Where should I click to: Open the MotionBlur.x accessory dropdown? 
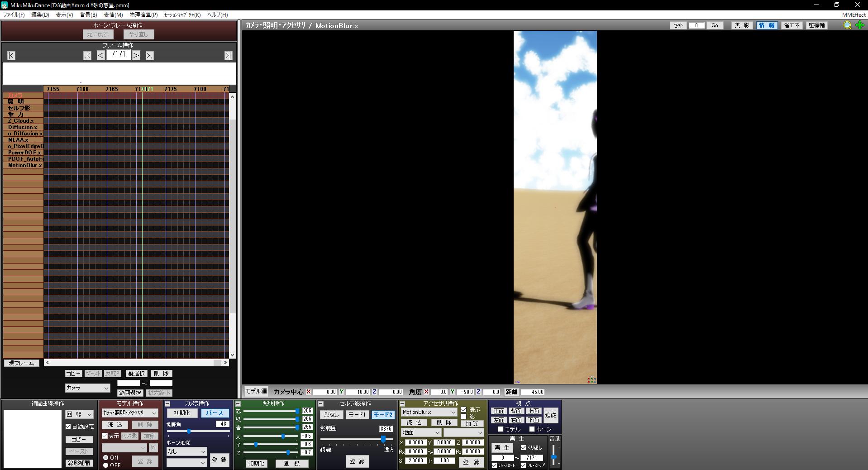pos(429,412)
